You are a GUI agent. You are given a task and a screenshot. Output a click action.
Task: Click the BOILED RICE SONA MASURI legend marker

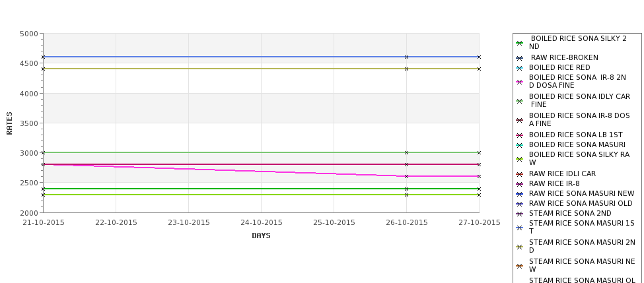[520, 145]
